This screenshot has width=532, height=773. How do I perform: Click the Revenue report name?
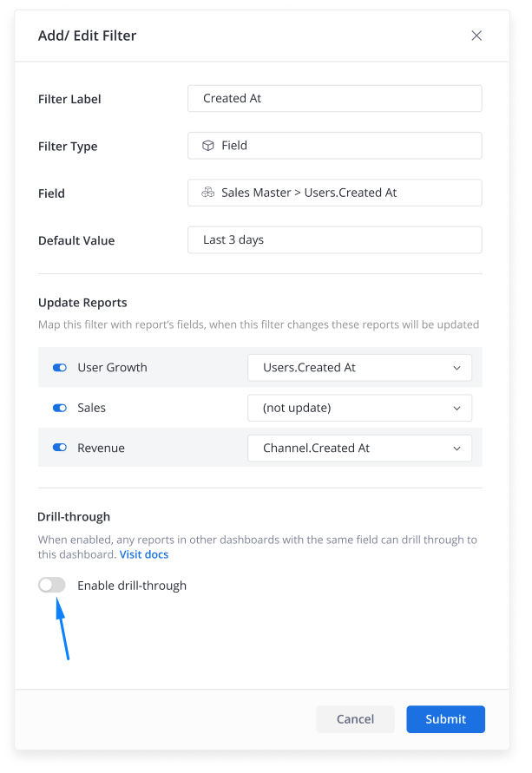tap(101, 449)
